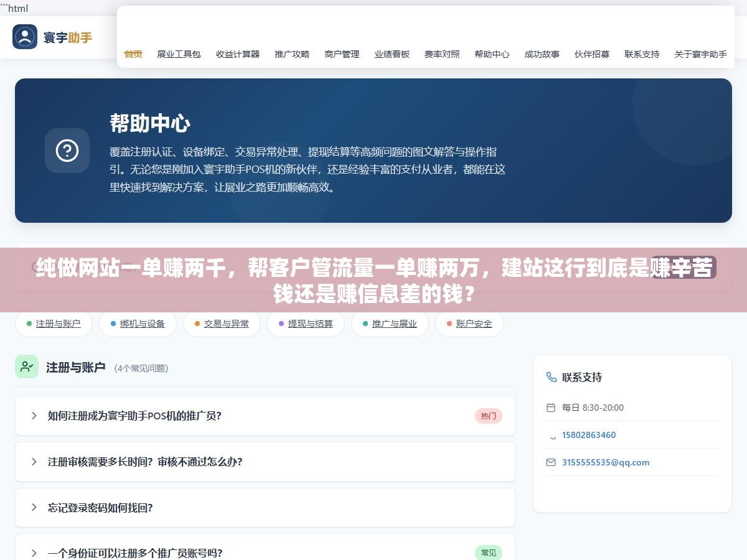The height and width of the screenshot is (560, 747).
Task: Click the 每日 8:30-20:00 hours text
Action: (593, 408)
